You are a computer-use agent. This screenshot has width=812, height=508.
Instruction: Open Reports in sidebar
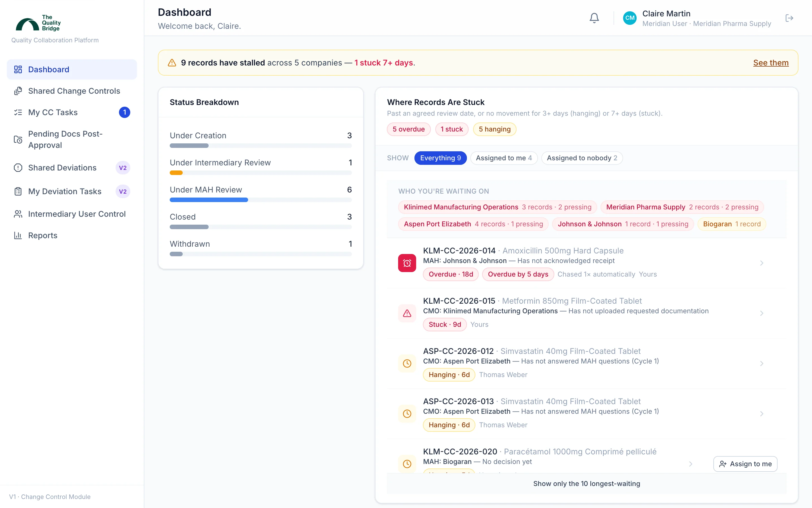coord(72,236)
